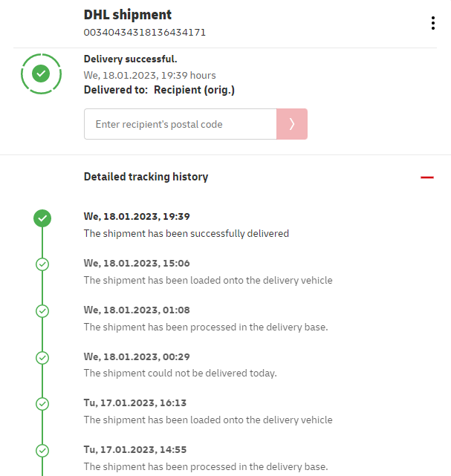Click the filled green checkmark at 19:39

(42, 218)
